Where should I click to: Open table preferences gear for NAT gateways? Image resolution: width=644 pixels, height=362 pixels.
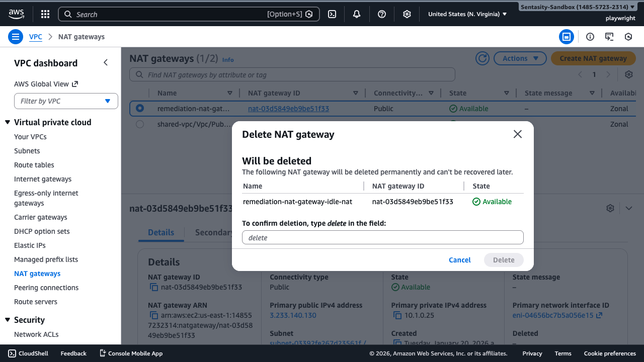[628, 74]
